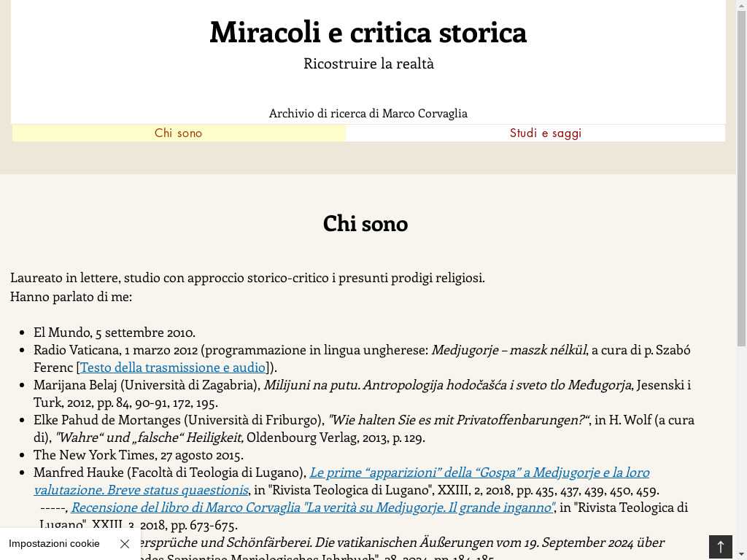
Task: Select The New York Times, 27 agosto 2015 entry
Action: [x=139, y=455]
